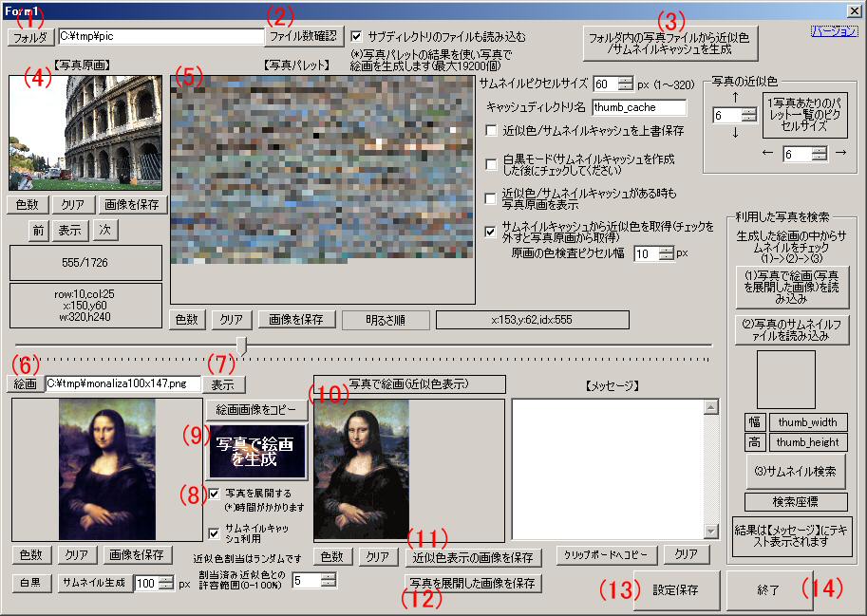The height and width of the screenshot is (616, 867).
Task: Click the Colosseum photo in 写真原画 preview
Action: click(x=85, y=133)
